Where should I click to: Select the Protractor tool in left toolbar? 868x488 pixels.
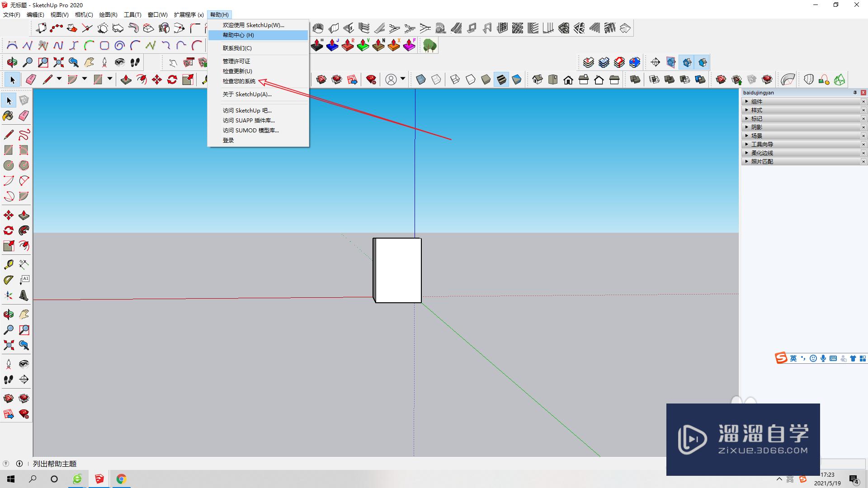8,280
